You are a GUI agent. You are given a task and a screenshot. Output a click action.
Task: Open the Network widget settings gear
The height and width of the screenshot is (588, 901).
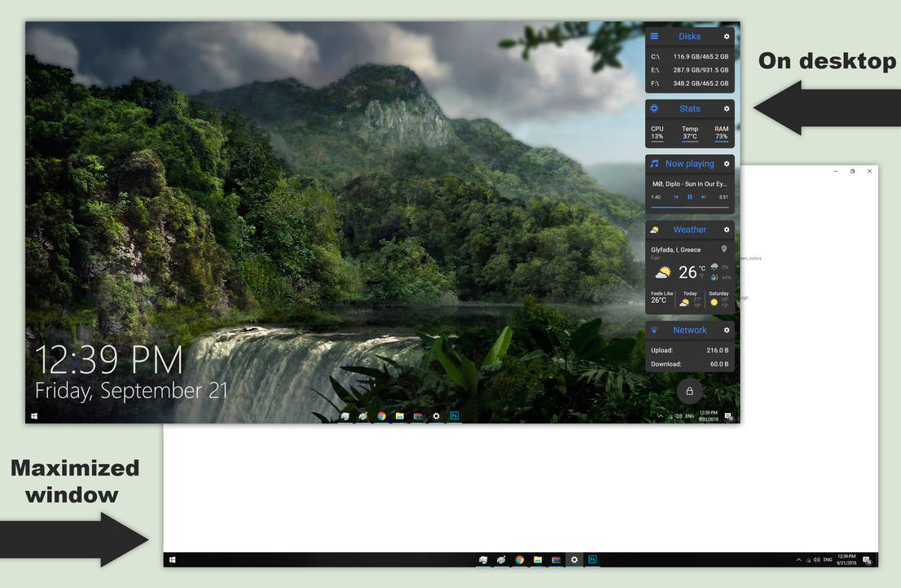pyautogui.click(x=727, y=331)
